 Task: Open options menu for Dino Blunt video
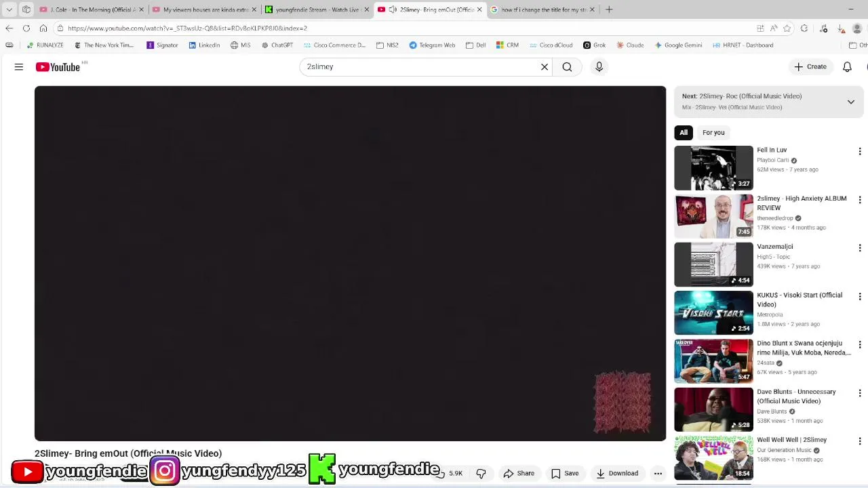pyautogui.click(x=859, y=344)
